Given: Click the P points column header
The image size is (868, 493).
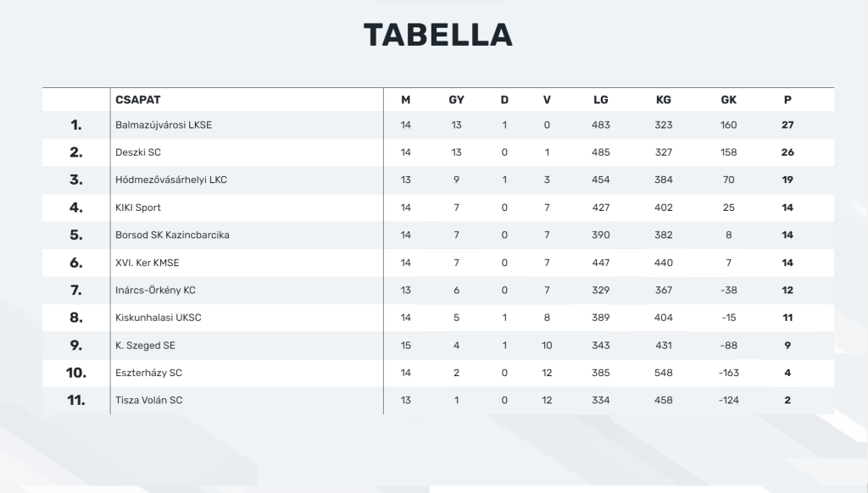Looking at the screenshot, I should point(787,99).
